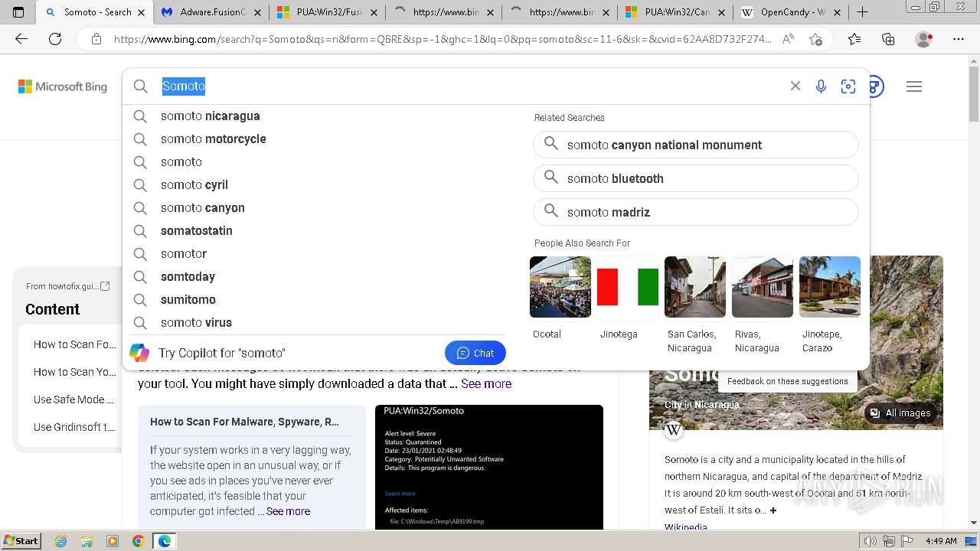The image size is (980, 551).
Task: Open a new tab with plus icon
Action: point(863,12)
